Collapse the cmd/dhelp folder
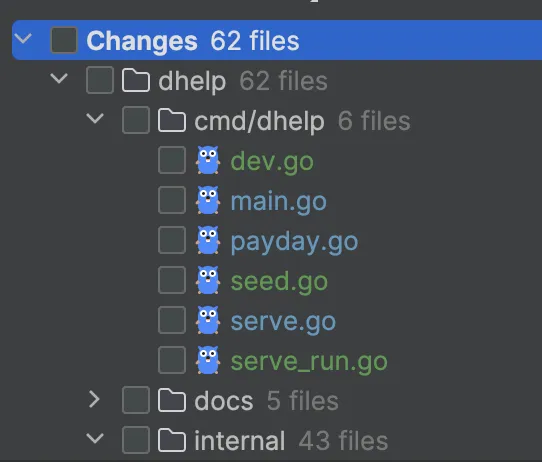 (x=95, y=119)
